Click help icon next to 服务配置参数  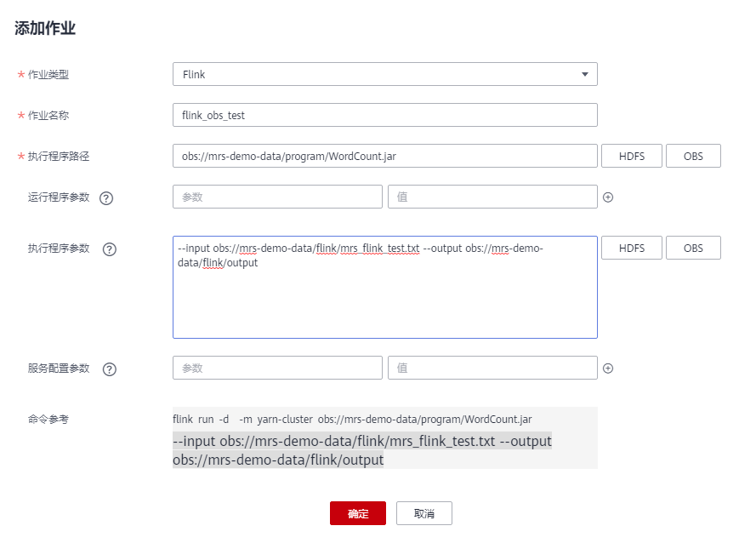pos(109,369)
